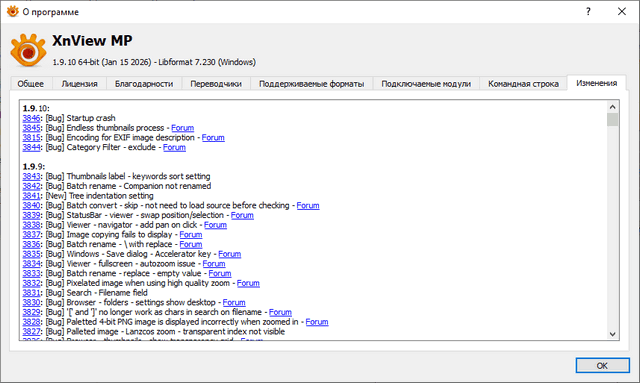Image resolution: width=640 pixels, height=383 pixels.
Task: Open Forum link for navigator pan on click
Action: click(215, 225)
